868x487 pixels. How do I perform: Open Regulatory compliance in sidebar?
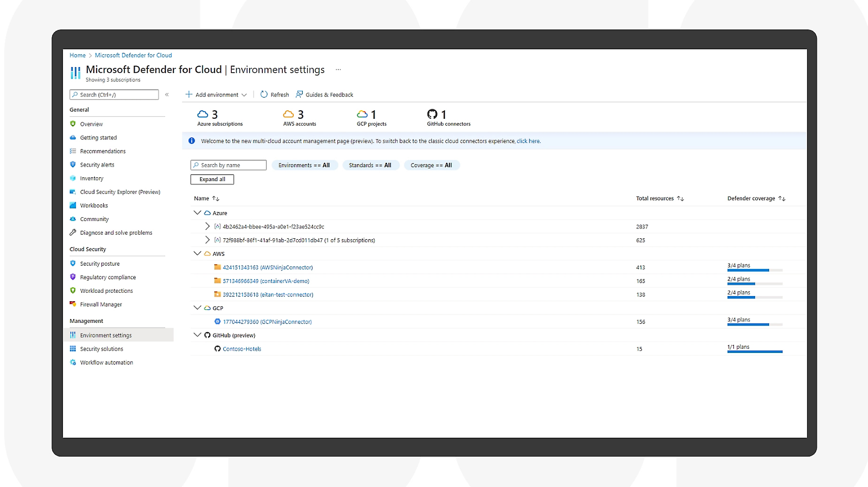coord(108,277)
